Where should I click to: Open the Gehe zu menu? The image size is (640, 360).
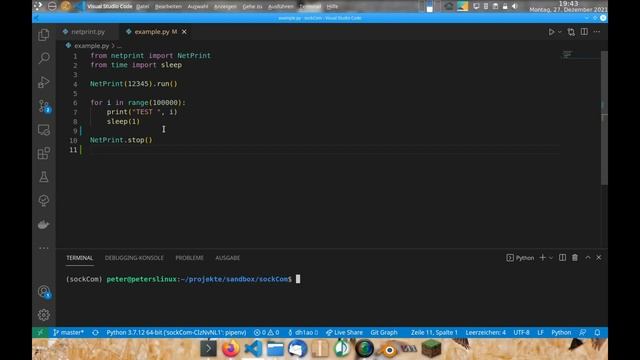pyautogui.click(x=252, y=7)
